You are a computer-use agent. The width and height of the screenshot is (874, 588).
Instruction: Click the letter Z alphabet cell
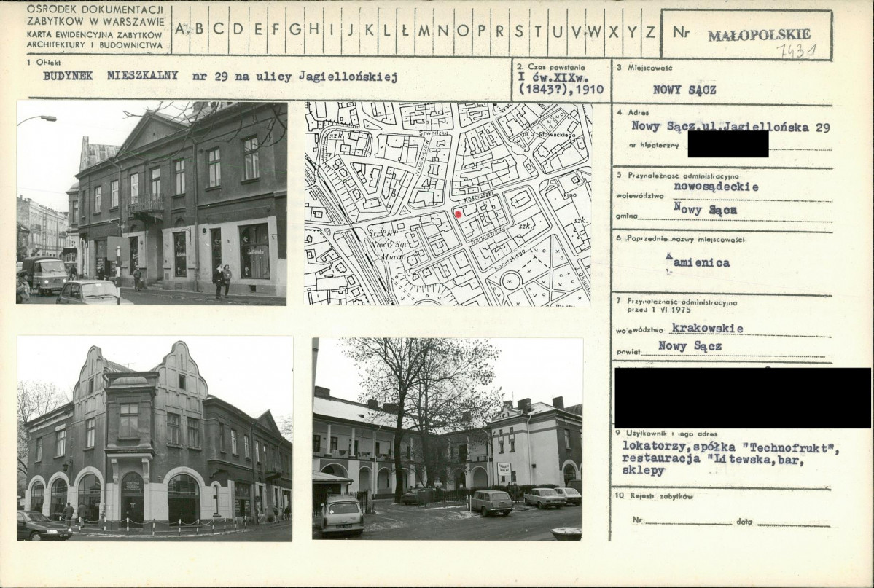[x=650, y=31]
